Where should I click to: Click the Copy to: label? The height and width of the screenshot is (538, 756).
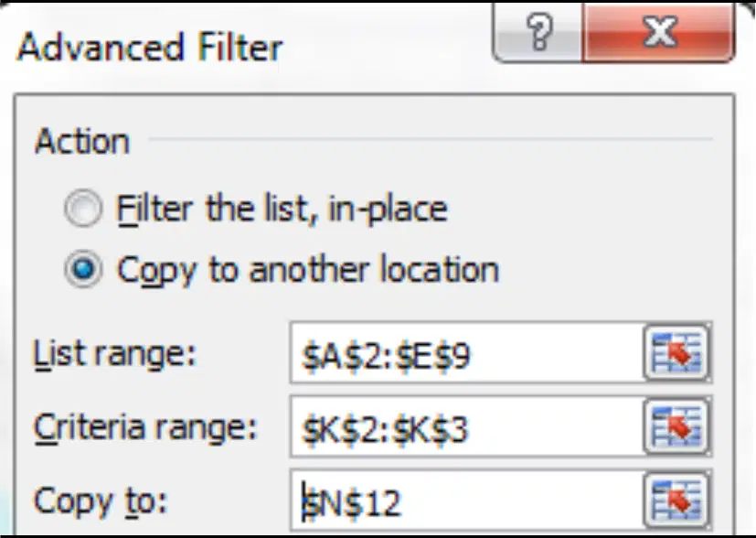[101, 501]
